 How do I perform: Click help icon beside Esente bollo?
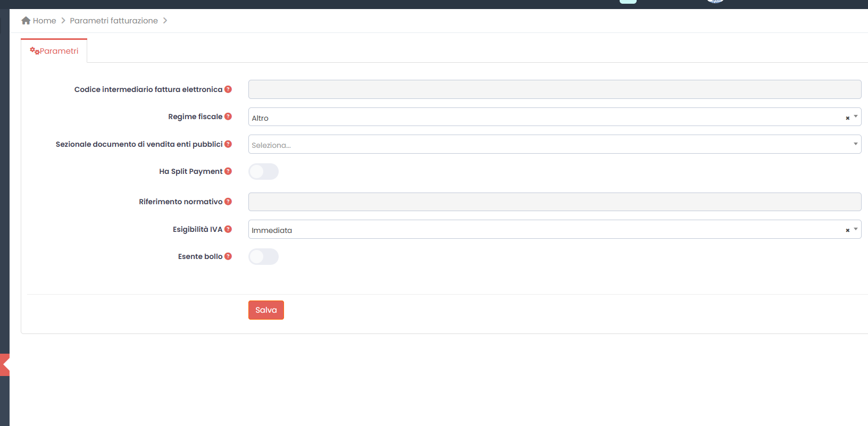228,256
